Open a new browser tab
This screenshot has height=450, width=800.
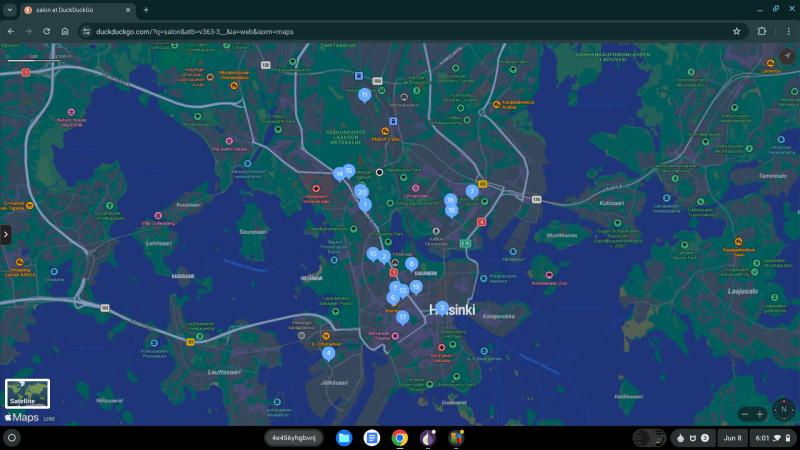(146, 10)
